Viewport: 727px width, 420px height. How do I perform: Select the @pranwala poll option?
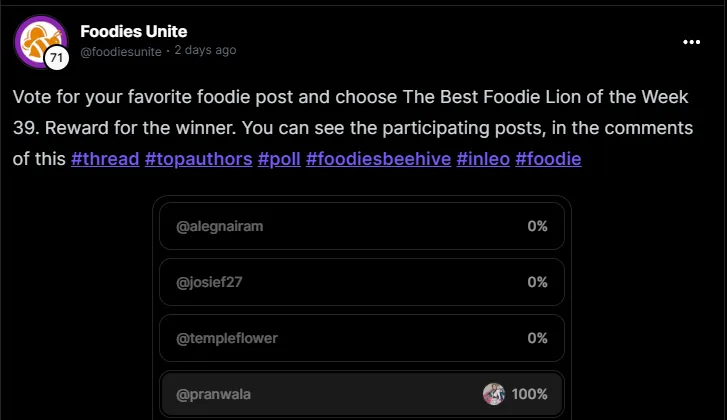pyautogui.click(x=362, y=394)
